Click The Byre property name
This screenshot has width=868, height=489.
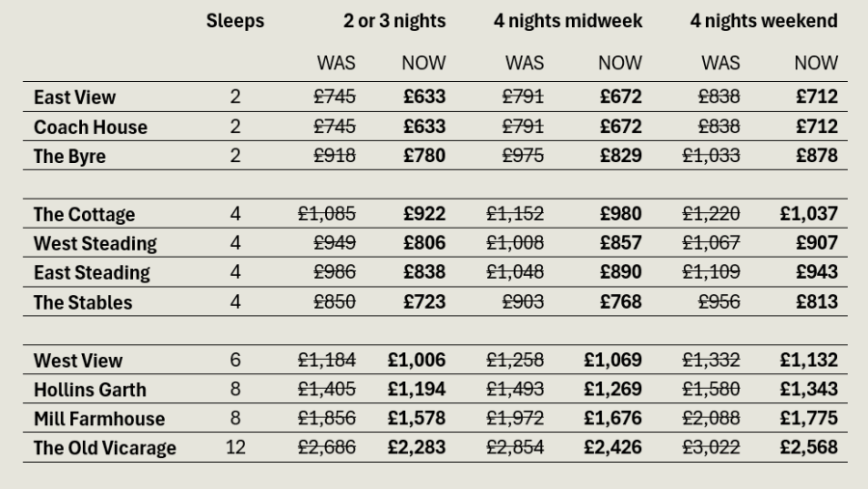[x=69, y=156]
